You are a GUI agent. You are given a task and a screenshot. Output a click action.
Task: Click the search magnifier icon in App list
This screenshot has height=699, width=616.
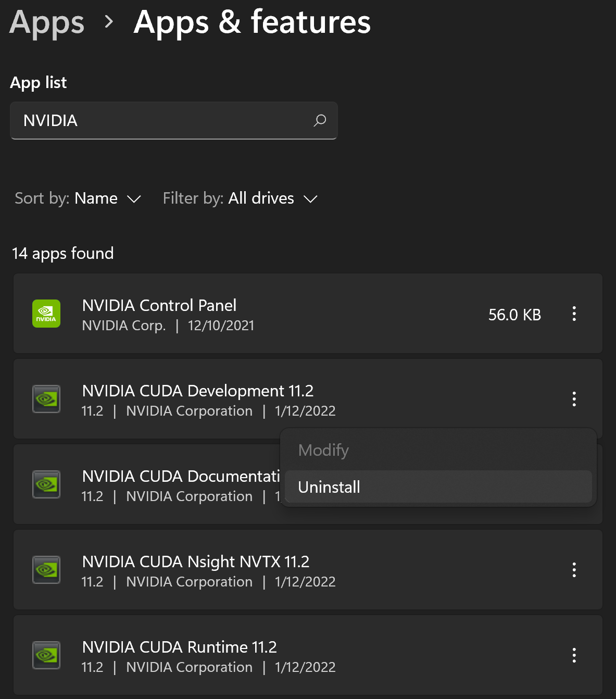[x=320, y=120]
